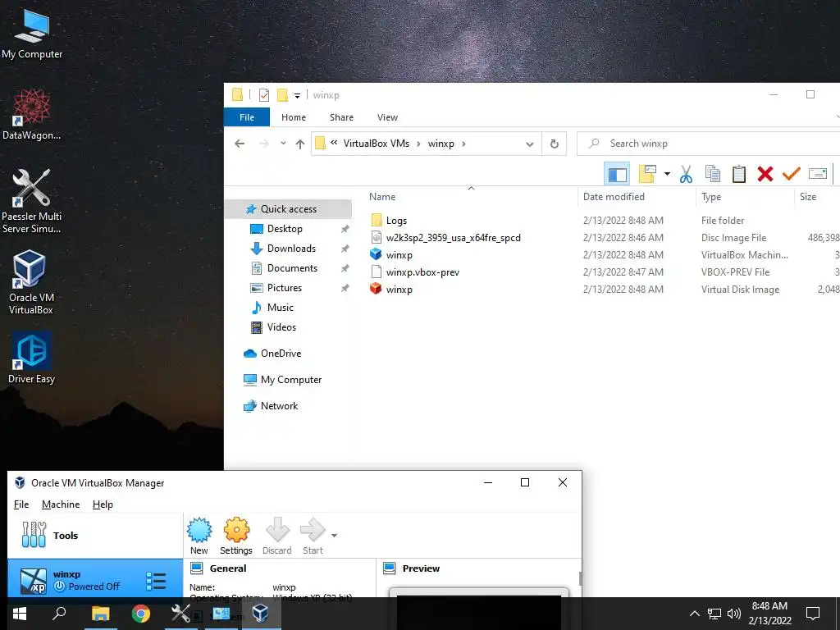Click General section header in VirtualBox
Image resolution: width=840 pixels, height=630 pixels.
[228, 568]
